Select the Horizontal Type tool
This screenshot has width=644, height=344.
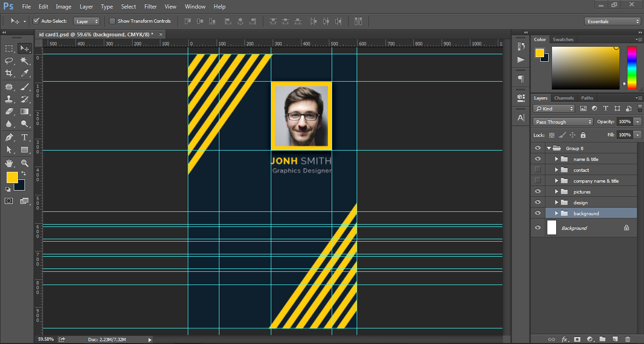25,137
